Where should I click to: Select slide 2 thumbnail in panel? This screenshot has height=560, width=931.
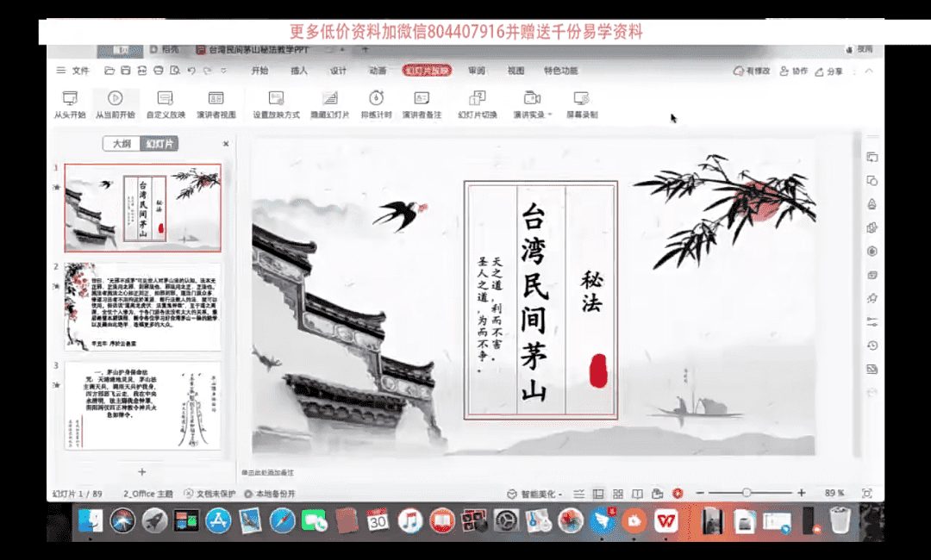[142, 307]
